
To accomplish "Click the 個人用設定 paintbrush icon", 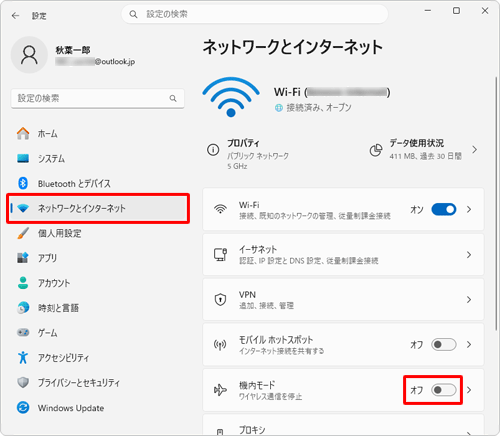I will point(23,233).
